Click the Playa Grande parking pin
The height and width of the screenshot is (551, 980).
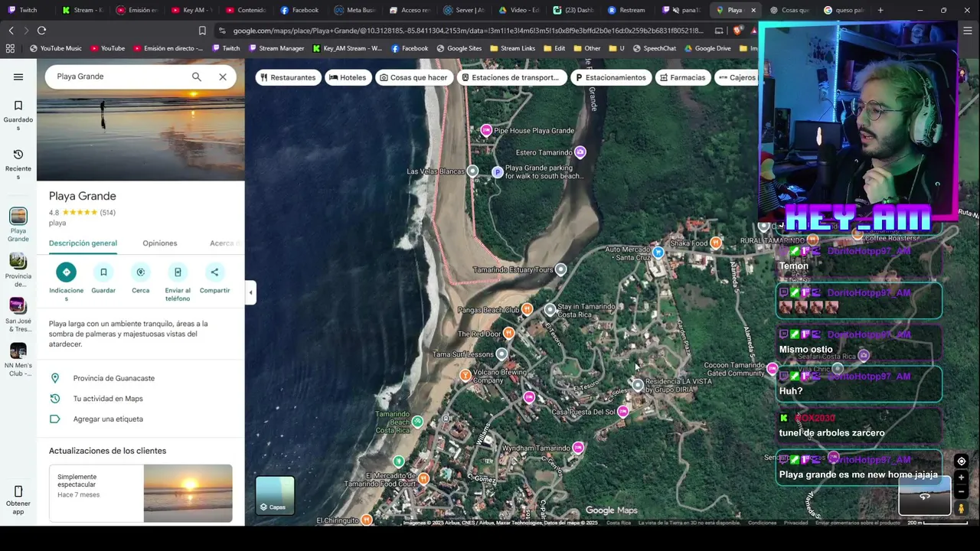(498, 171)
